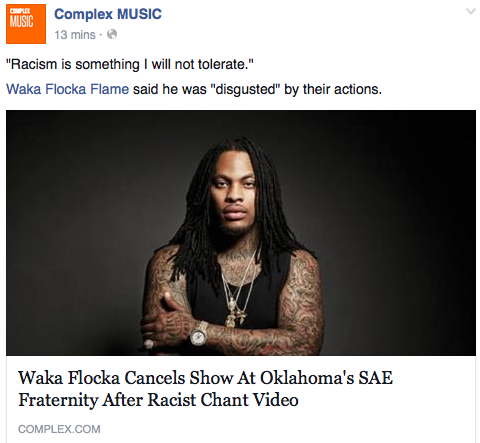Click "Fraternity After Racist Chant Video" headline line

[x=158, y=400]
